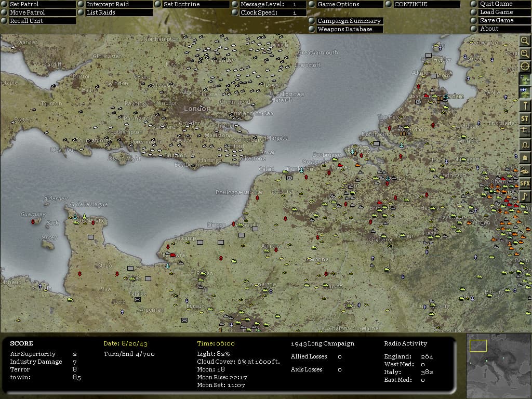Click the Date: 8/20/43 text
Screen dimensions: 532x399
click(126, 344)
